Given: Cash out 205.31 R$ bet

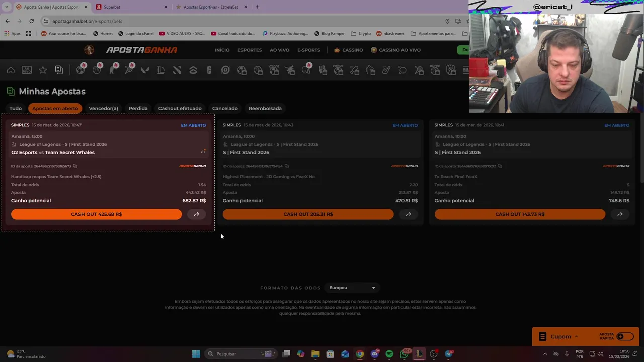Looking at the screenshot, I should (x=308, y=214).
